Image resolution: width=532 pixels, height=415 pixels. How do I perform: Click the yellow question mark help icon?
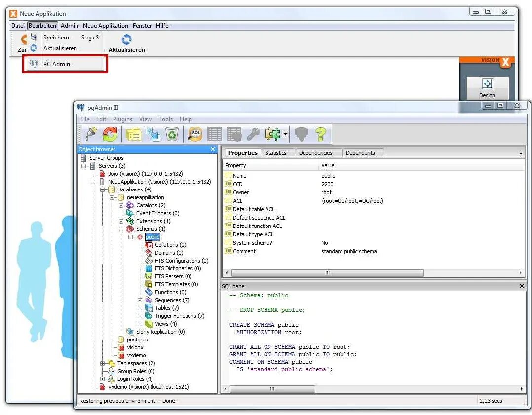coord(321,134)
